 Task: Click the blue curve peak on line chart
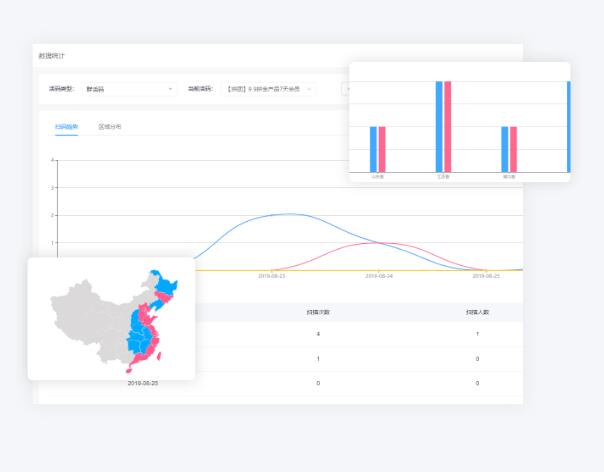pos(289,214)
